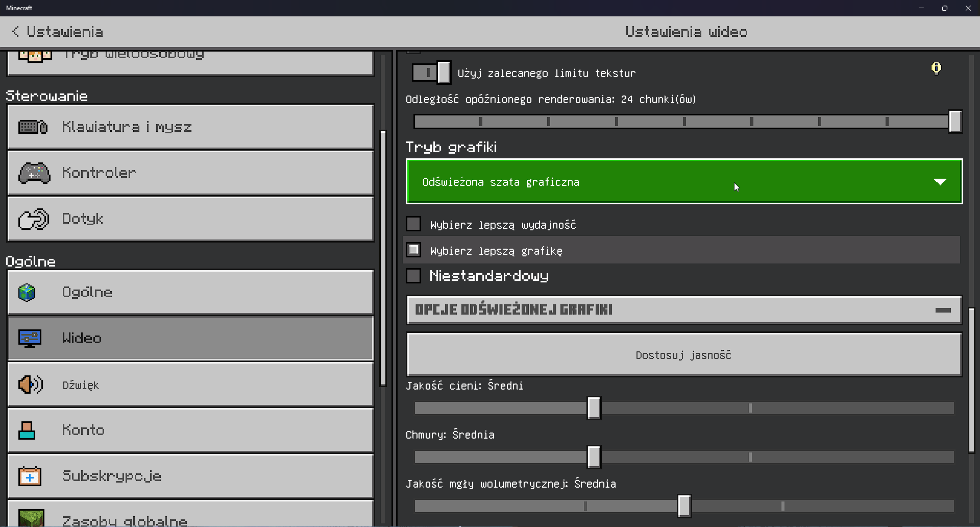Open Kontroler settings section
The width and height of the screenshot is (980, 527).
(190, 173)
